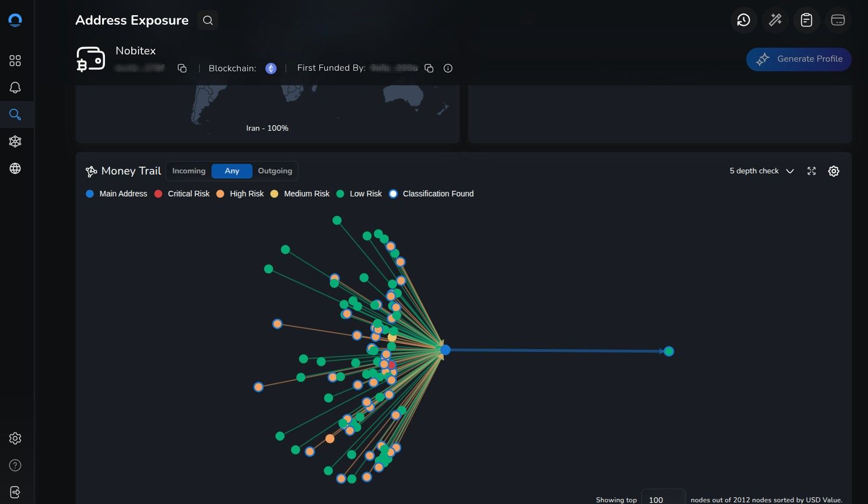Expand the Money Trail graph to fullscreen
The width and height of the screenshot is (868, 504).
[x=811, y=171]
